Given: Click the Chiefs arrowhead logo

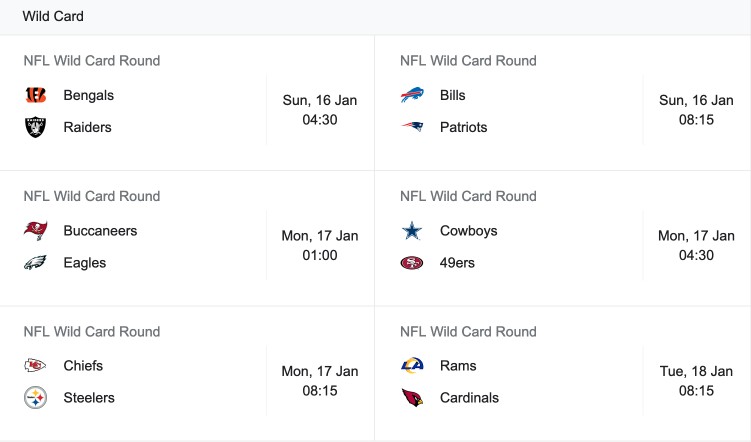Looking at the screenshot, I should (x=35, y=366).
